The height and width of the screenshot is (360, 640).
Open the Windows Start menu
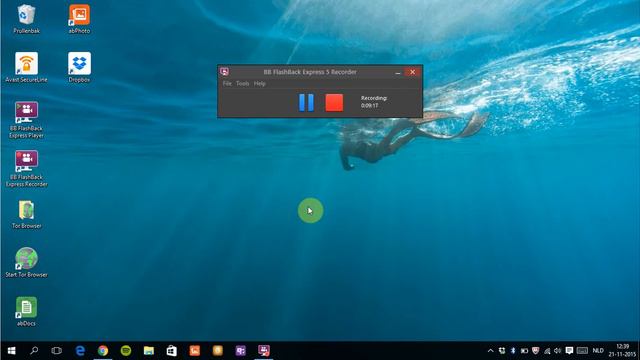click(11, 351)
